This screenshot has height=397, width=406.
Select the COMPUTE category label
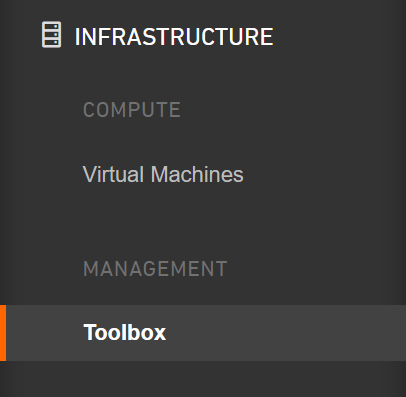tap(132, 110)
